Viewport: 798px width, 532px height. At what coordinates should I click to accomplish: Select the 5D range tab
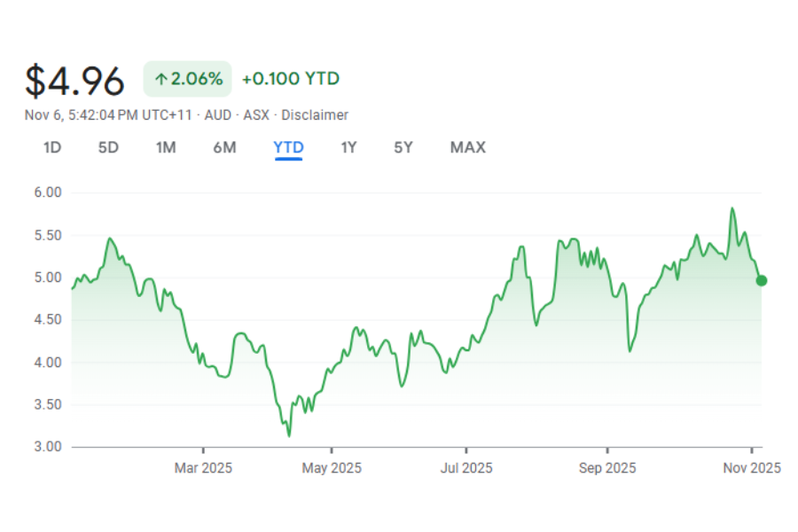(108, 147)
